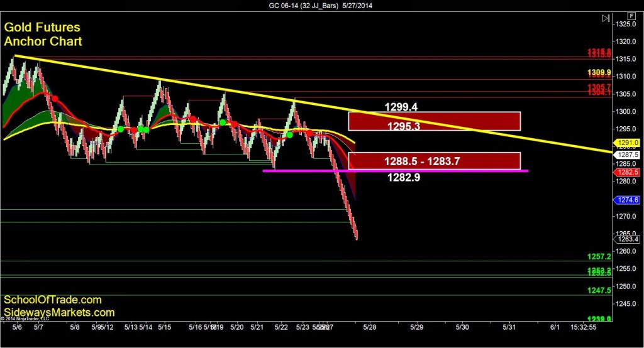This screenshot has height=348, width=644.
Task: Click the red signal dot after the 5/7 peak
Action: (55, 99)
